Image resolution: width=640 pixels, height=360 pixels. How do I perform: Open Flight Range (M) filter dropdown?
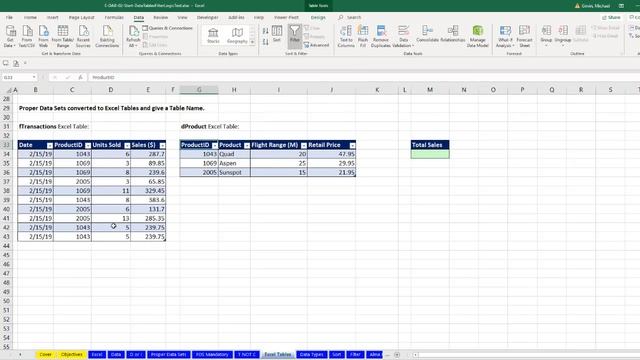[304, 145]
